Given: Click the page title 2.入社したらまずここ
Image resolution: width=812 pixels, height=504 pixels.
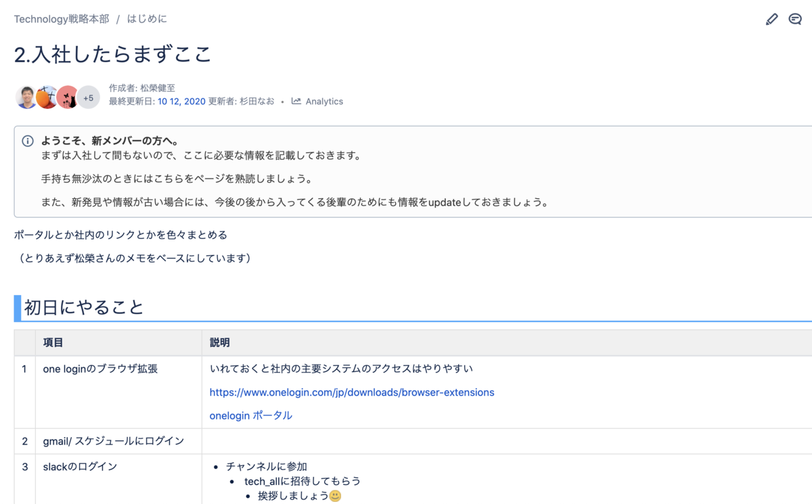Looking at the screenshot, I should point(112,54).
